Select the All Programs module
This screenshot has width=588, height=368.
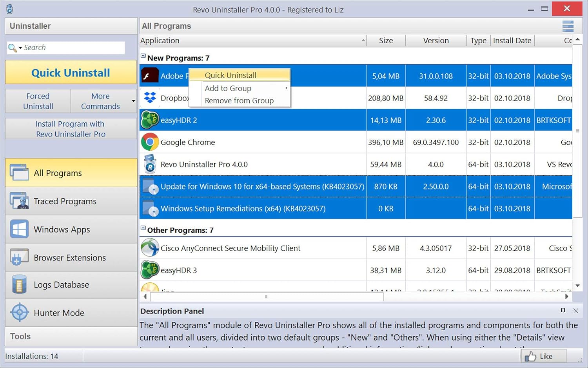(71, 173)
